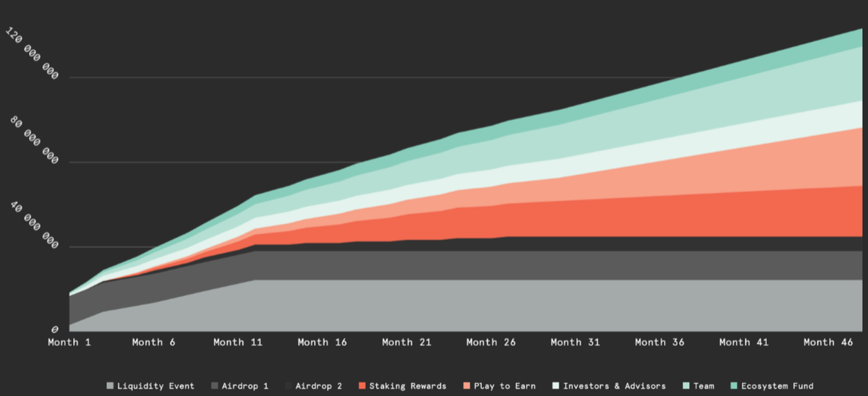Click the Month 1 x-axis label
Viewport: 868px width, 396px height.
(69, 342)
